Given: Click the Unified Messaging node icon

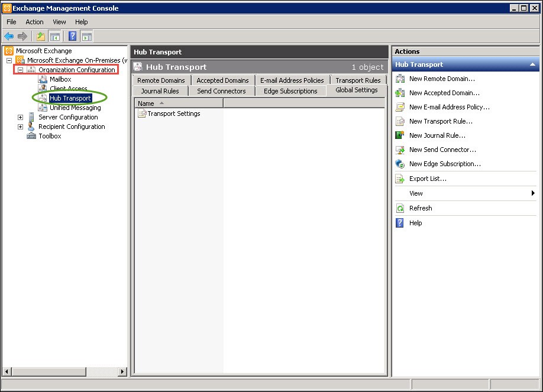Looking at the screenshot, I should click(x=43, y=108).
